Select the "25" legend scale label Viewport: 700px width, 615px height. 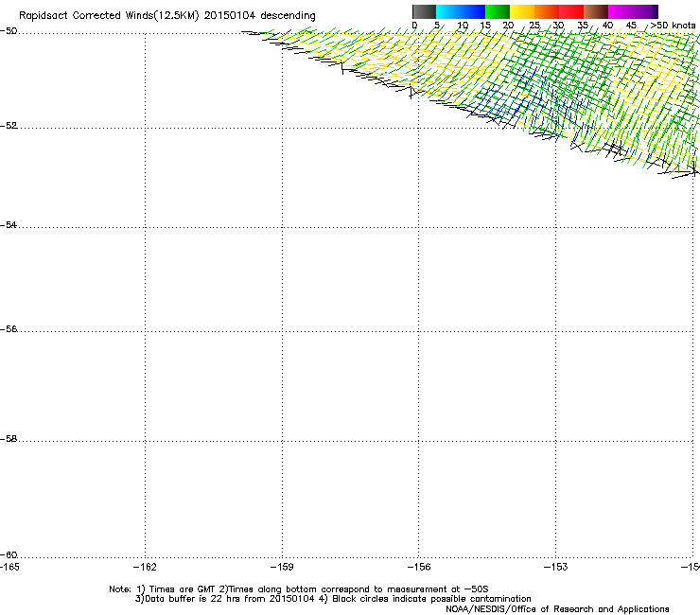pyautogui.click(x=534, y=26)
